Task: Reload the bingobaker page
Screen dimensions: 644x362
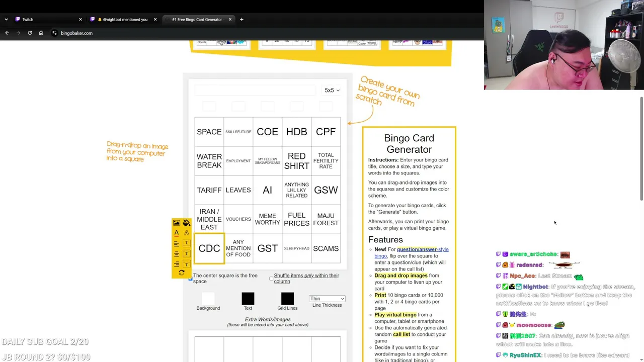Action: tap(30, 33)
